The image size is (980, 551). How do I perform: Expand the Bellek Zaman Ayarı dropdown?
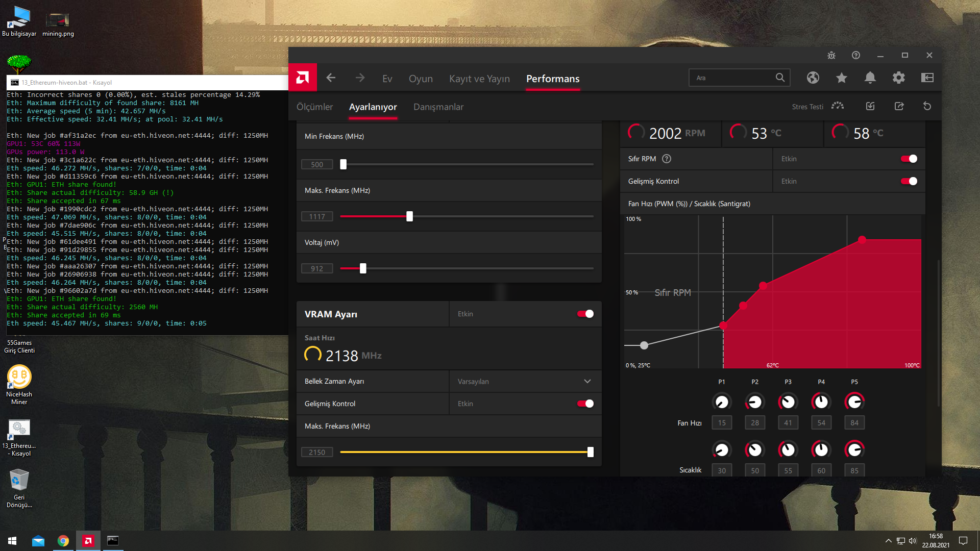(x=587, y=381)
